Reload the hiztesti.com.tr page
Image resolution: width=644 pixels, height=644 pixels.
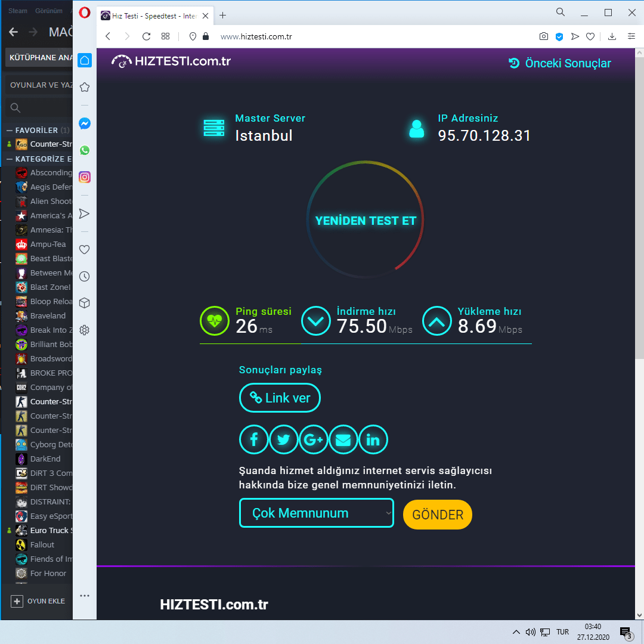(x=146, y=36)
